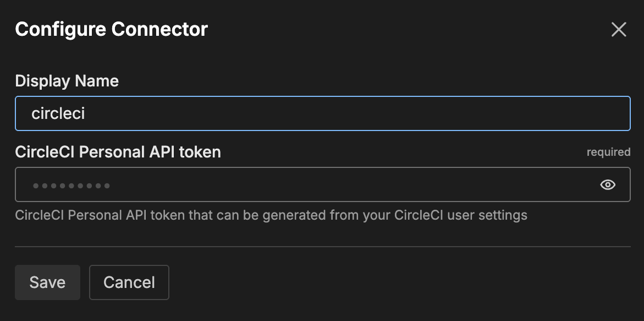Click the "circleci" text in Display Name
Image resolution: width=644 pixels, height=321 pixels.
click(x=58, y=114)
